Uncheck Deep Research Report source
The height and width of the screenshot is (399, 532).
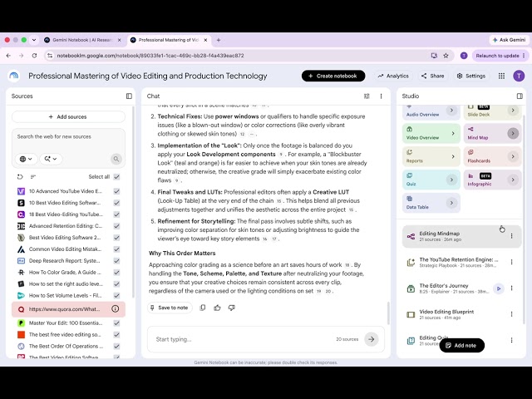(x=116, y=261)
